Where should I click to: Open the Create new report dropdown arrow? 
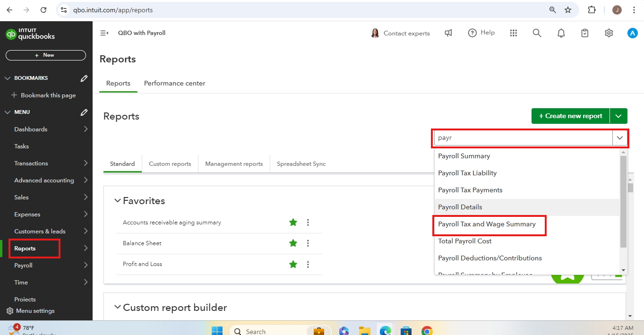[x=619, y=116]
